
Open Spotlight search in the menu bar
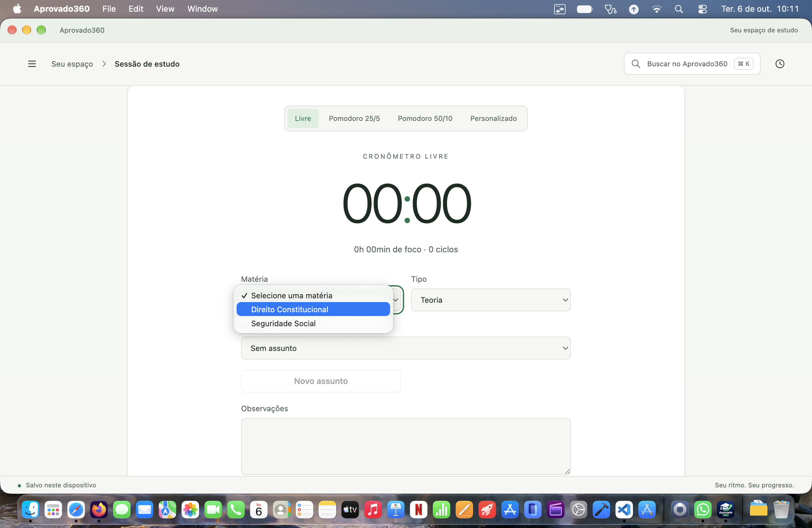(678, 9)
